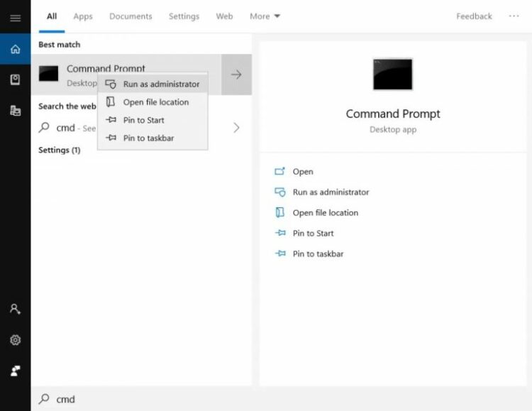Click Open in the preview pane
Screen dimensions: 532x411
point(303,172)
